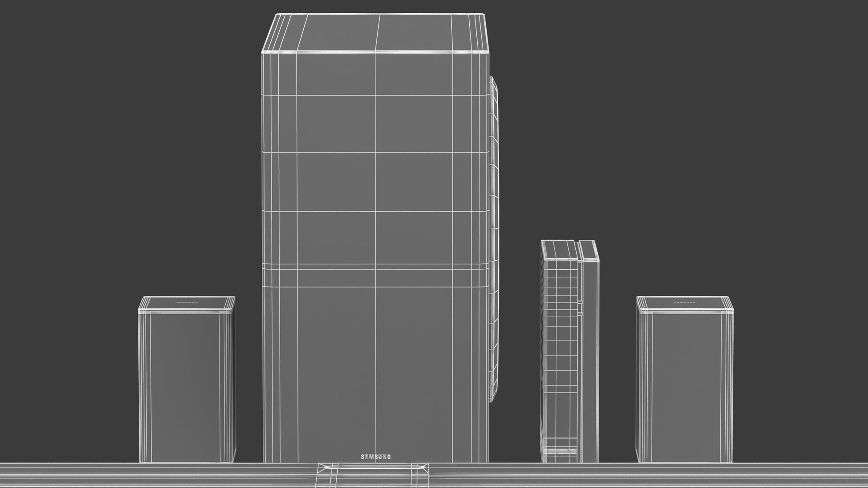Click the small marking atop right speaker
868x488 pixels.
point(684,303)
